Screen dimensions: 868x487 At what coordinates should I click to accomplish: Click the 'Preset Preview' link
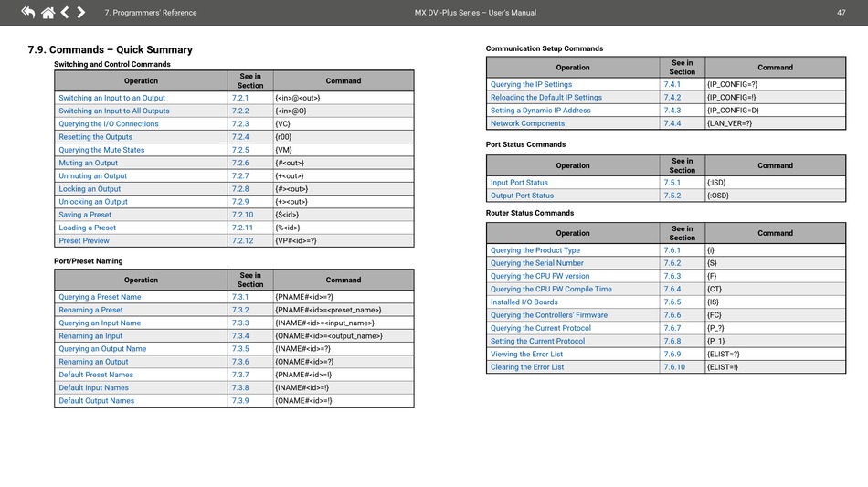(84, 241)
